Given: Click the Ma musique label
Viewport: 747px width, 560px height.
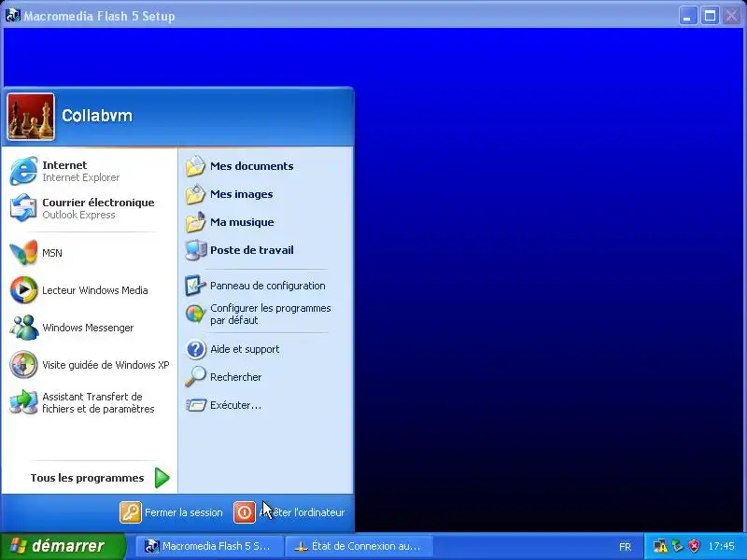Looking at the screenshot, I should (242, 222).
